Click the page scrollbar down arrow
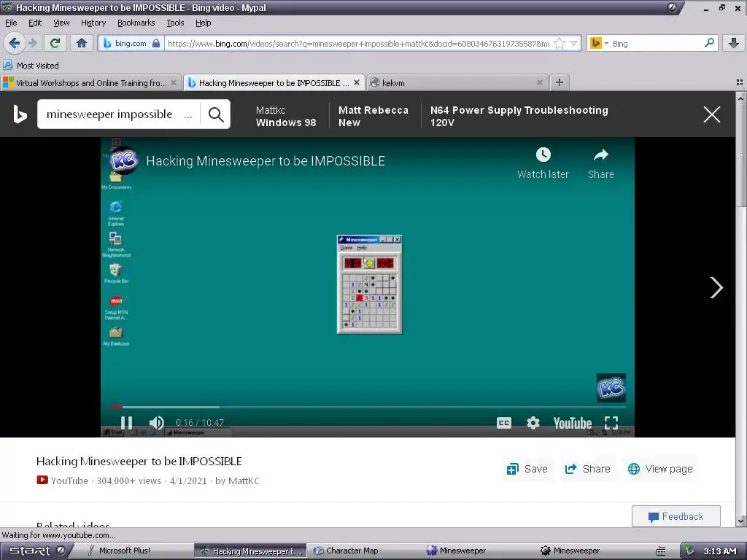The image size is (747, 560). (x=741, y=521)
